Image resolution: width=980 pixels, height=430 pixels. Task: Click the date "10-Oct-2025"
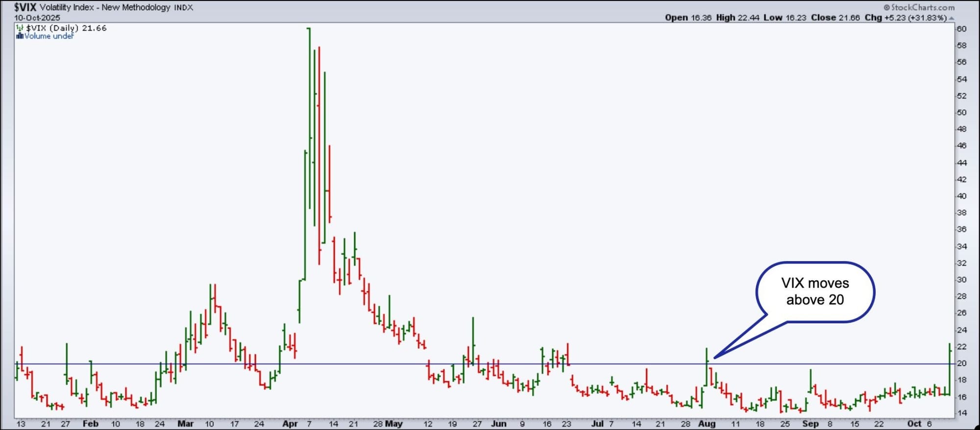(x=37, y=18)
